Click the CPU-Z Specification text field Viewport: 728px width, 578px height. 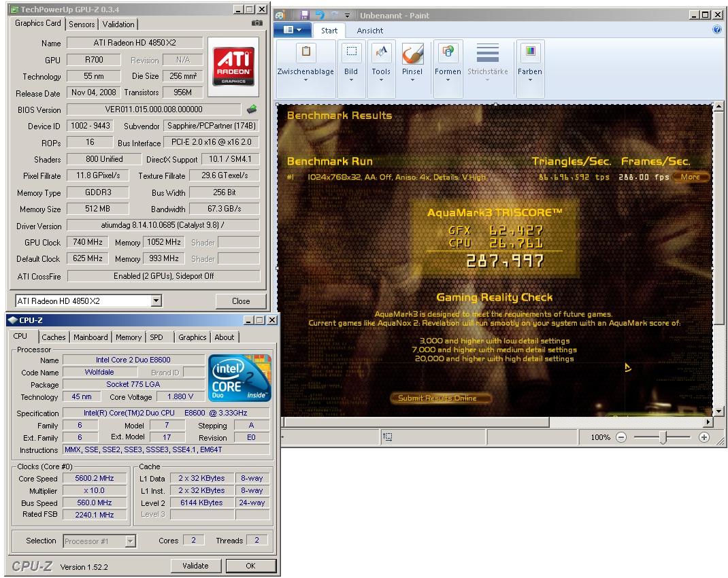tap(166, 413)
